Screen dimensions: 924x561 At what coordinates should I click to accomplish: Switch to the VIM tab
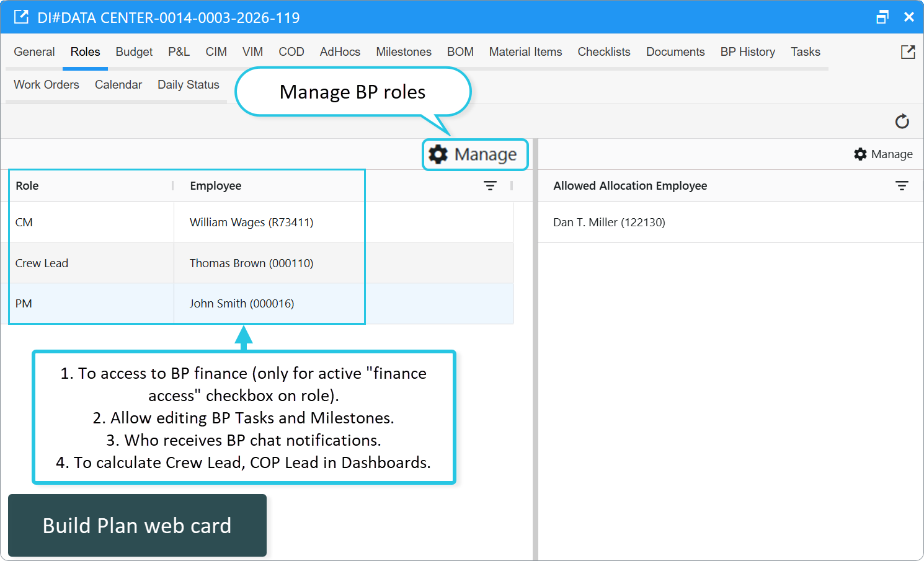coord(252,52)
